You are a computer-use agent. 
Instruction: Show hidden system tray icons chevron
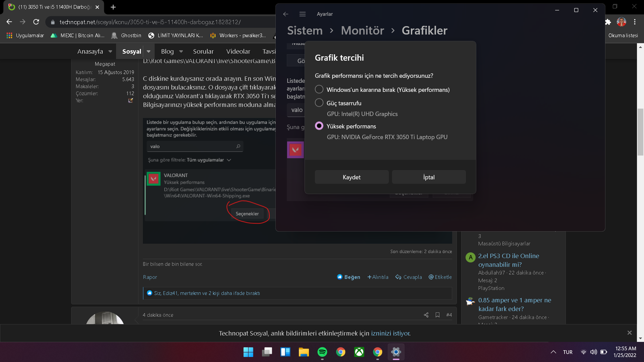click(x=553, y=352)
